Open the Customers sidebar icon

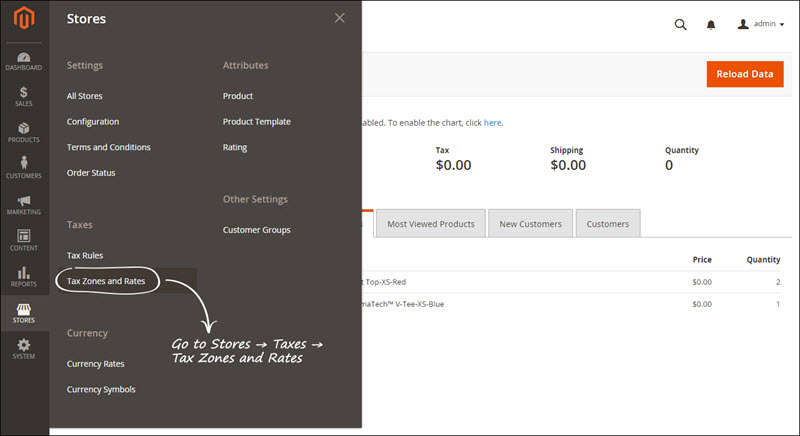pyautogui.click(x=24, y=168)
